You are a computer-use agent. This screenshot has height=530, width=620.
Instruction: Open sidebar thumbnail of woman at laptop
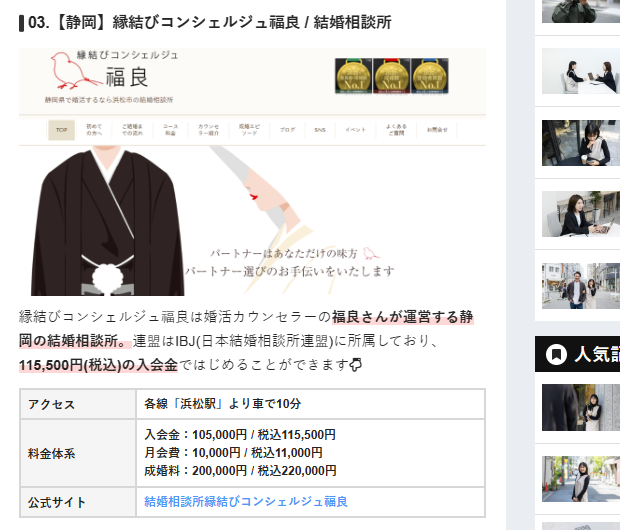pyautogui.click(x=580, y=213)
